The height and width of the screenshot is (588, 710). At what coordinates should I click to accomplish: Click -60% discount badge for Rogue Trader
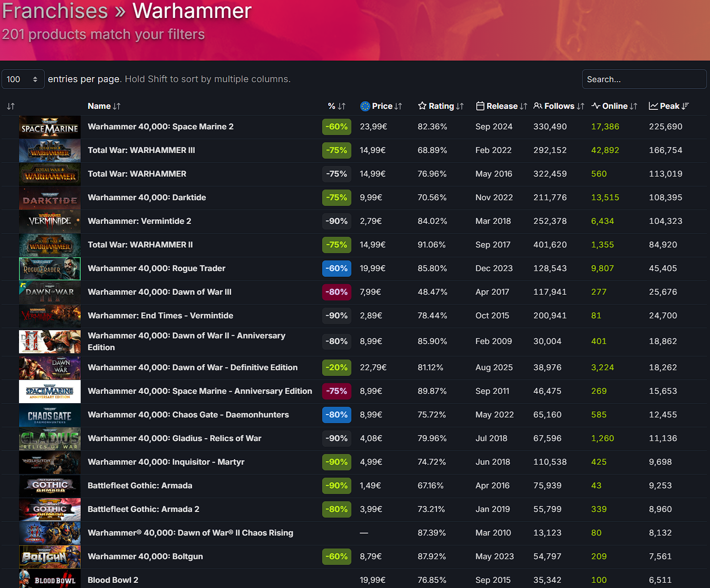(337, 268)
